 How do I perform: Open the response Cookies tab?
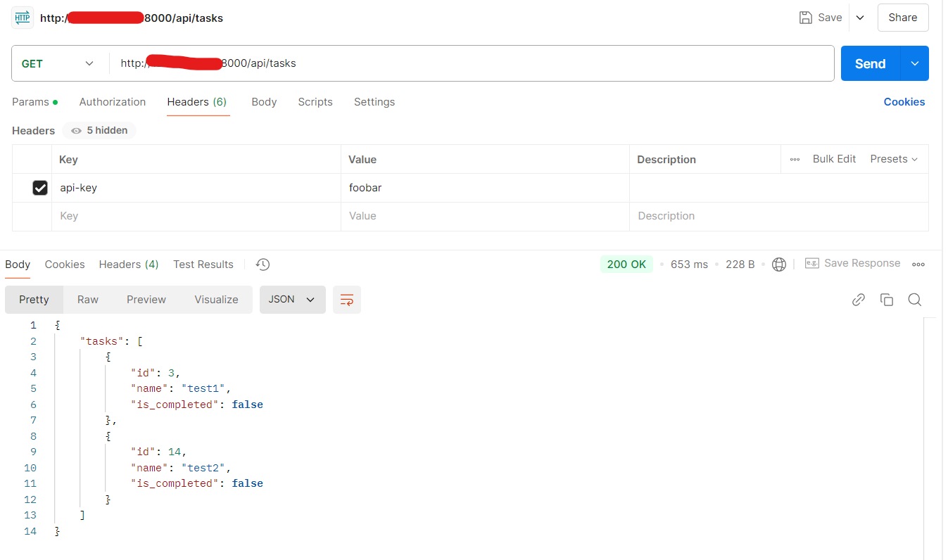coord(65,265)
